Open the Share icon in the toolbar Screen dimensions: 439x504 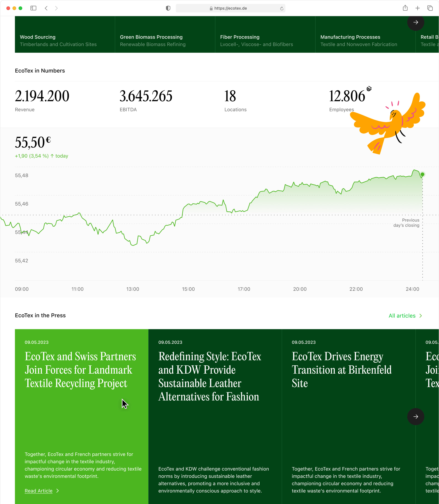point(405,8)
